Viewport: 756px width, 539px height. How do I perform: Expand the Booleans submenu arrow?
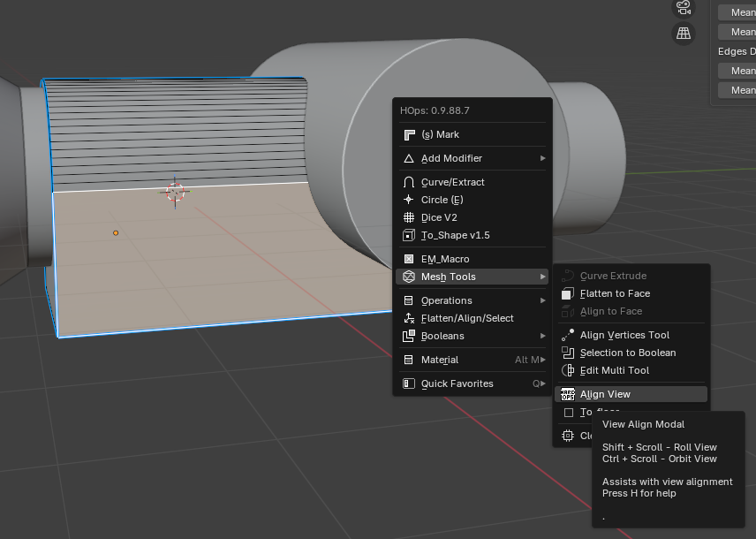pos(542,336)
